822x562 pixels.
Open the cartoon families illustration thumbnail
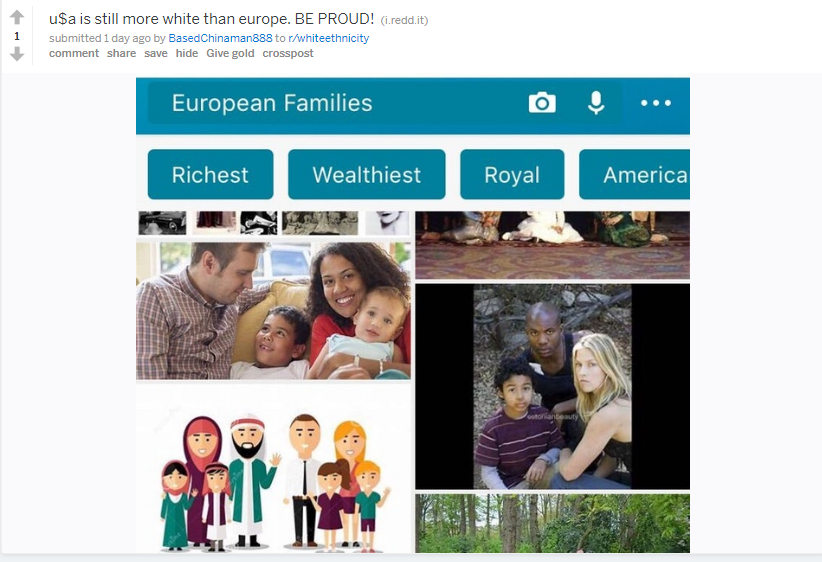click(274, 468)
